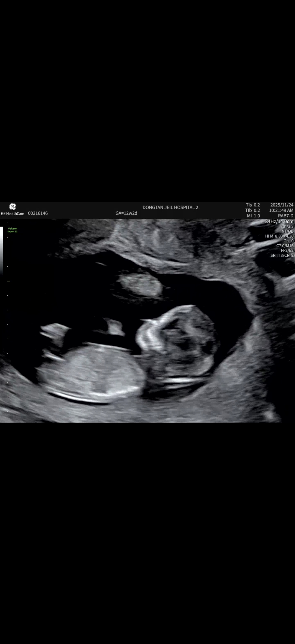Click the grayscale bar on left edge
Image resolution: width=295 pixels, height=644 pixels.
[x=1, y=250]
